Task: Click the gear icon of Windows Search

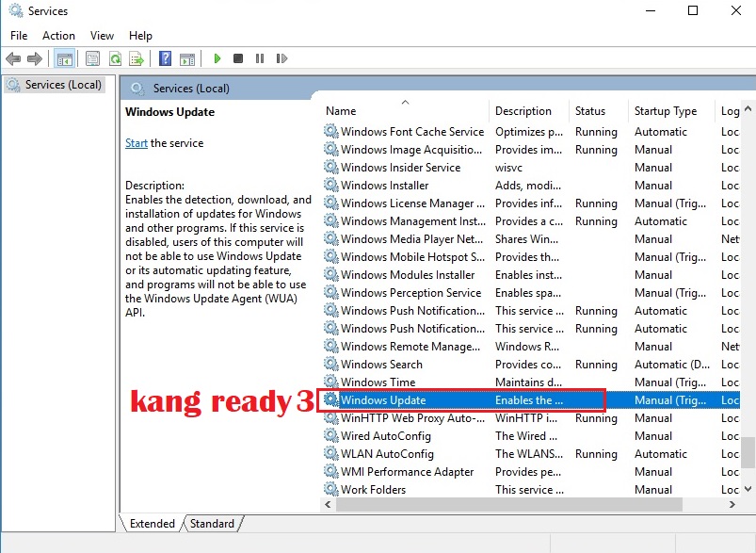Action: click(x=330, y=364)
